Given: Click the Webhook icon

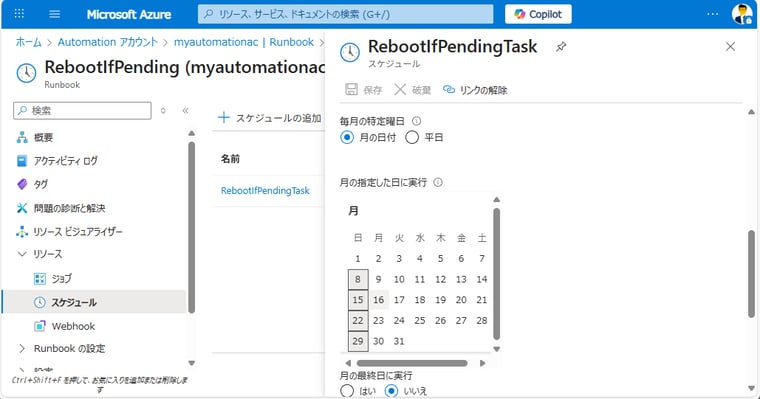Looking at the screenshot, I should click(40, 326).
